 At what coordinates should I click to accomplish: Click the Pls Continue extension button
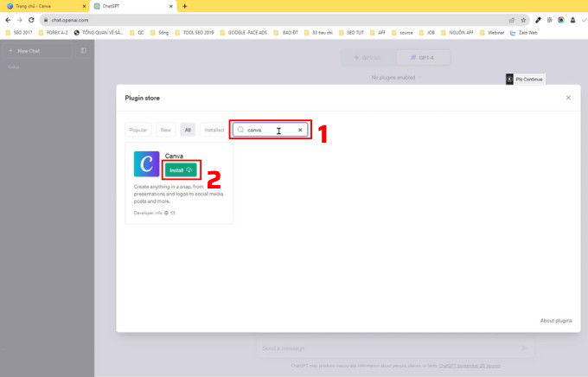(526, 80)
